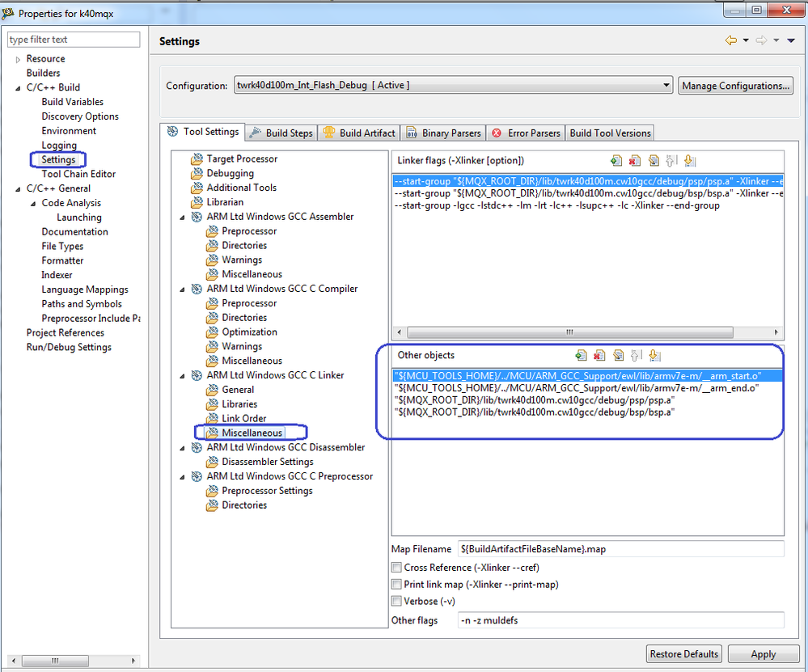
Task: Open General under GCC C Linker
Action: (x=238, y=390)
